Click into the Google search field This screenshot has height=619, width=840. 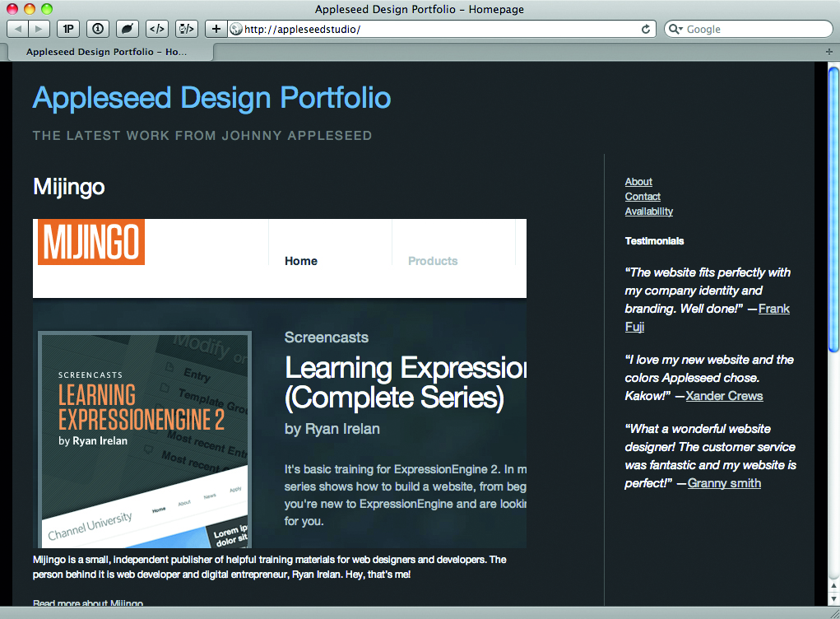749,29
